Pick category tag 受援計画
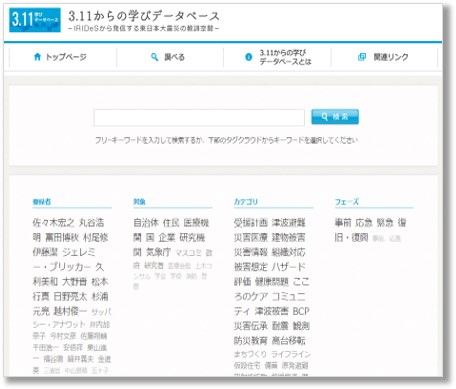Screen dimensions: 456x389 point(251,223)
